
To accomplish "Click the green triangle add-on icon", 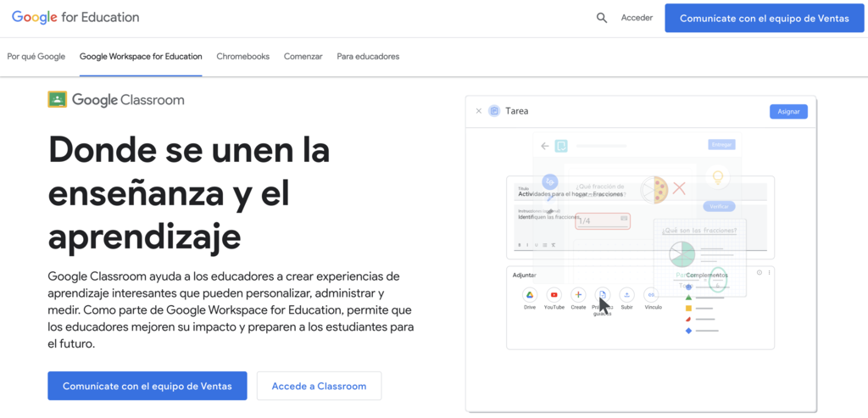I will (688, 298).
